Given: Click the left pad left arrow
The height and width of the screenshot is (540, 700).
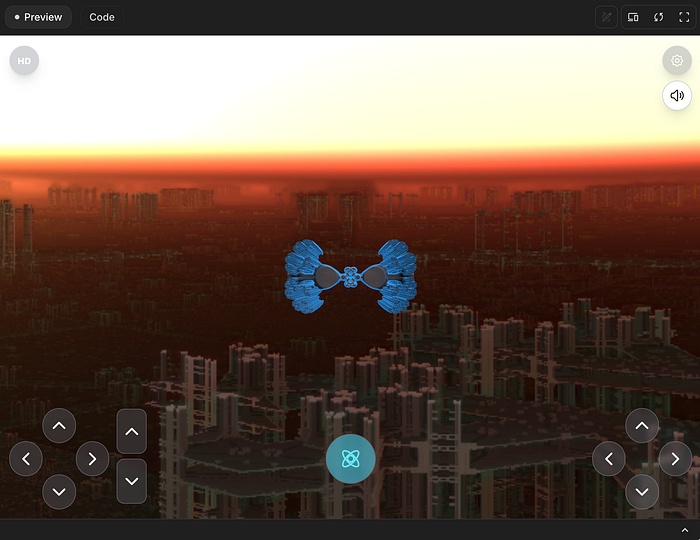Looking at the screenshot, I should (x=26, y=459).
